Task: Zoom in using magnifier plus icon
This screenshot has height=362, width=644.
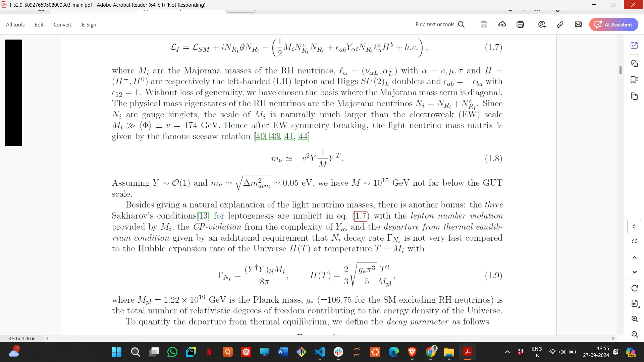Action: click(634, 319)
